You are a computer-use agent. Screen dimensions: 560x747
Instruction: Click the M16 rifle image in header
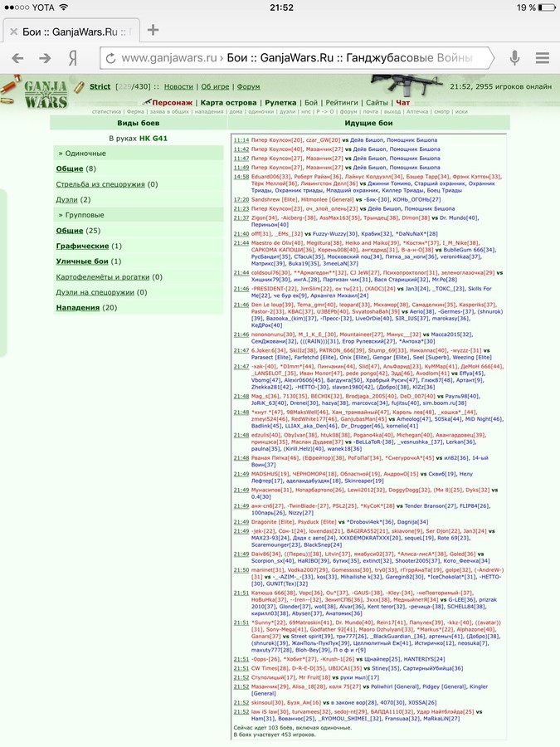click(x=408, y=85)
